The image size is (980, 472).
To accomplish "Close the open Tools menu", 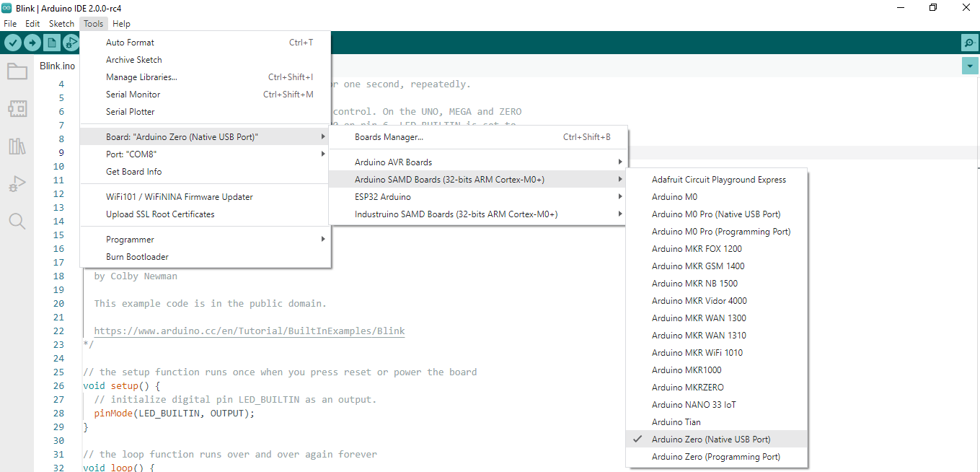I will (93, 24).
